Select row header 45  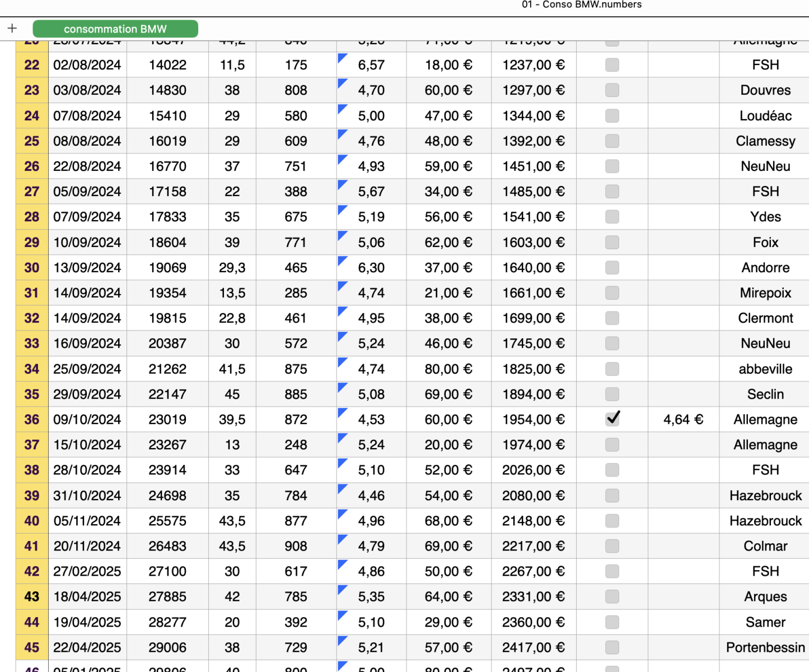[32, 647]
